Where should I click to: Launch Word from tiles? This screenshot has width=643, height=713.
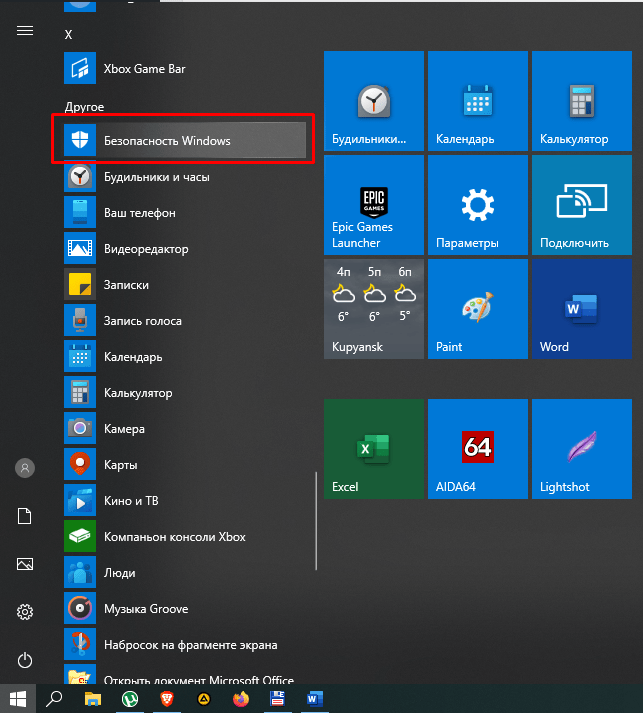click(582, 309)
